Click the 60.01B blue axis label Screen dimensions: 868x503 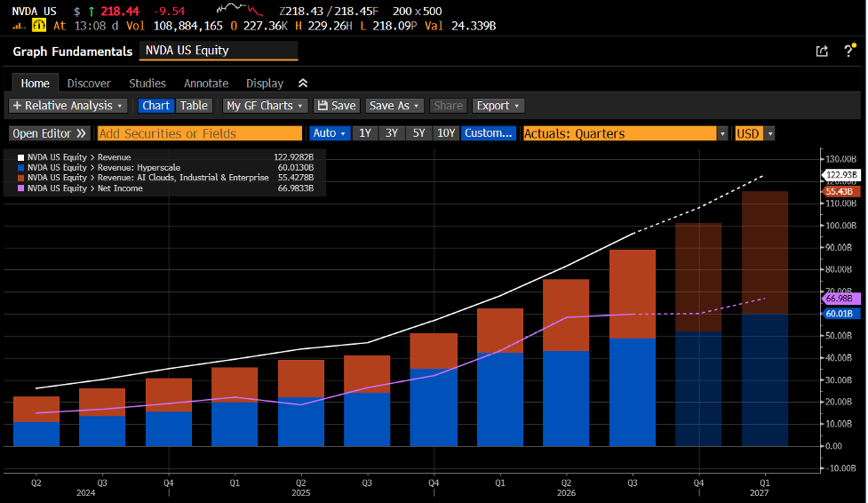841,314
